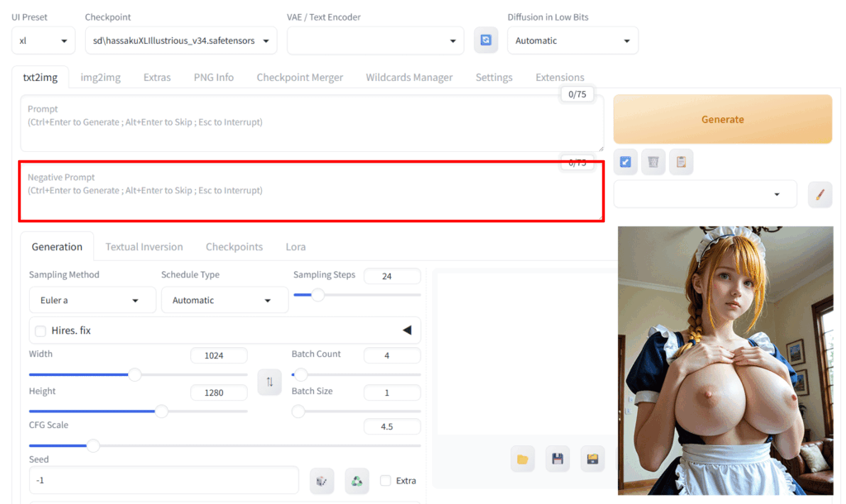This screenshot has height=504, width=846.
Task: Reuse last seed with the recycle icon
Action: point(356,480)
